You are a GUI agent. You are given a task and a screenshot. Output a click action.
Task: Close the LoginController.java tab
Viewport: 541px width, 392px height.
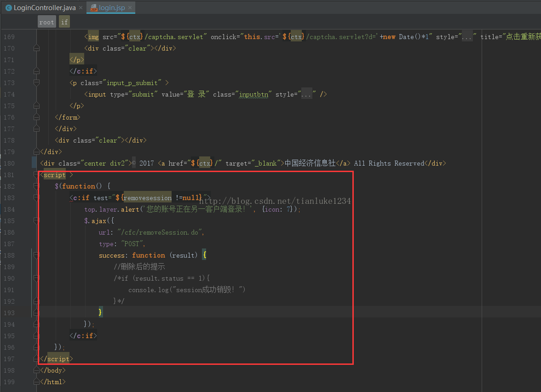tap(81, 7)
